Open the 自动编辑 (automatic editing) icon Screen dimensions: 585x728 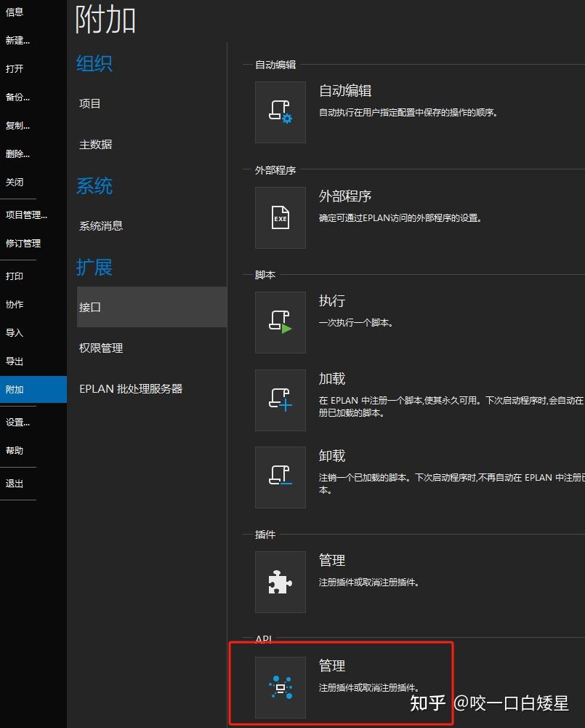[x=281, y=113]
